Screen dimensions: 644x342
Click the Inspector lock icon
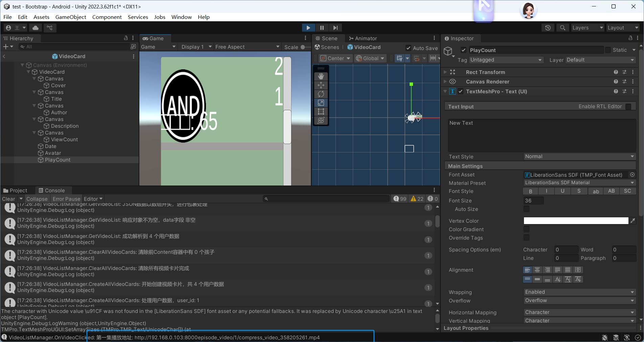click(x=630, y=38)
